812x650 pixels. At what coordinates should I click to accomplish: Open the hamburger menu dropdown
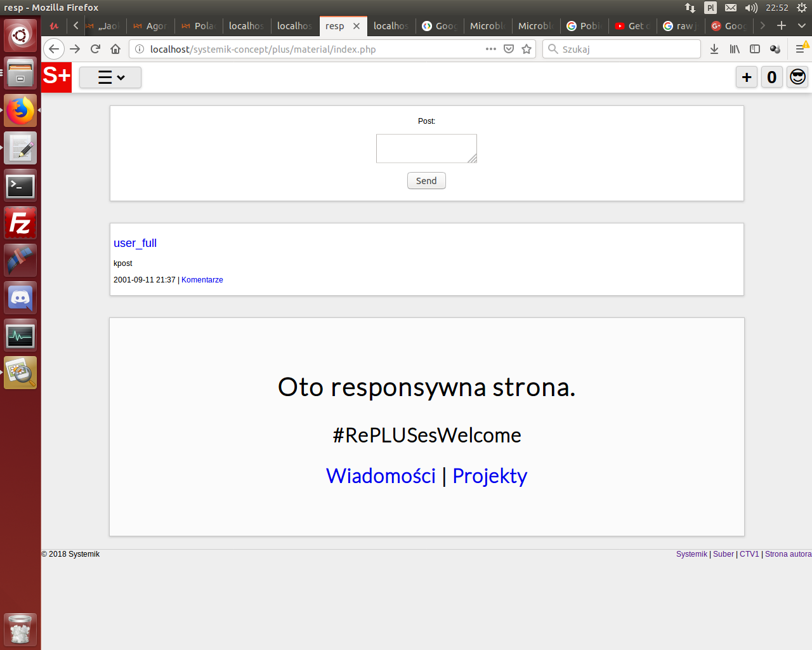110,77
